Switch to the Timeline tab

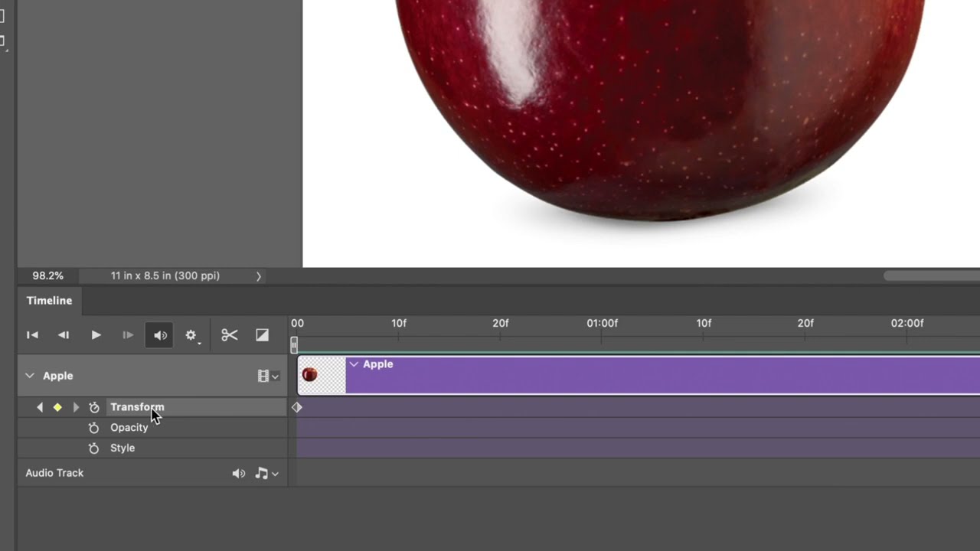(x=49, y=301)
